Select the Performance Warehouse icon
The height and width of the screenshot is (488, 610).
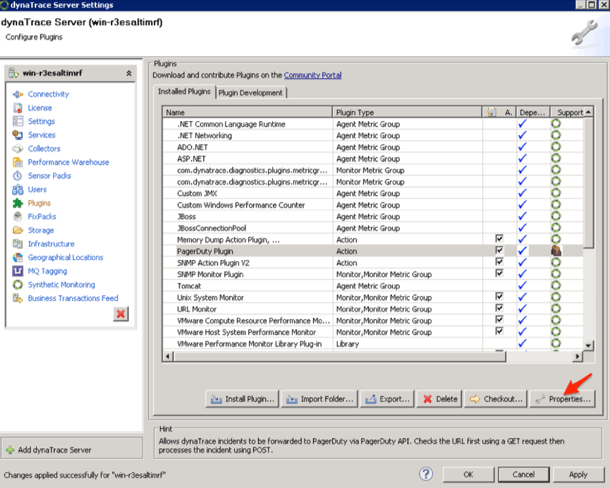(19, 162)
